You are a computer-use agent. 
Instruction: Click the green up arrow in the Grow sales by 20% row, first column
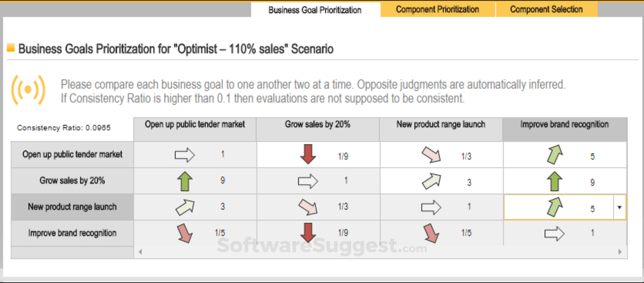184,181
